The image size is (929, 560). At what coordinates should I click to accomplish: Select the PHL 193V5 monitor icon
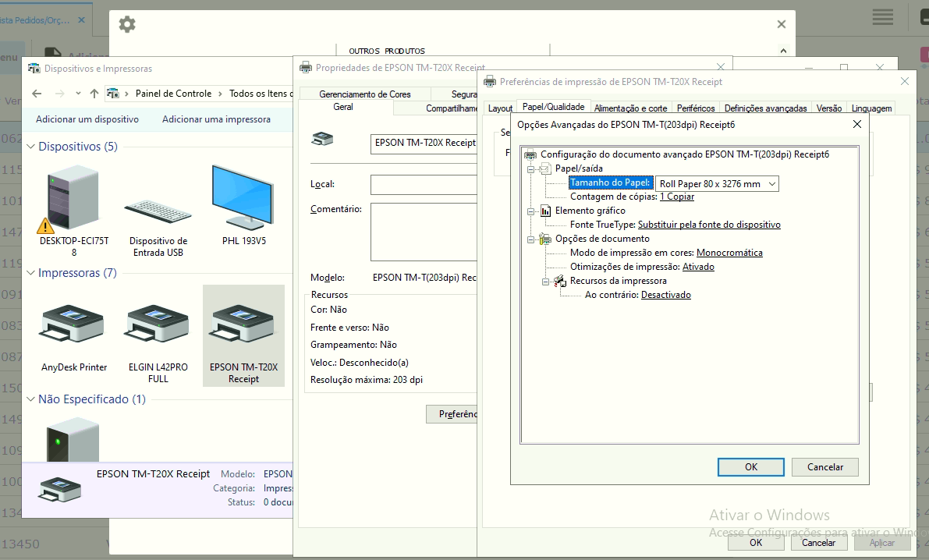(243, 199)
